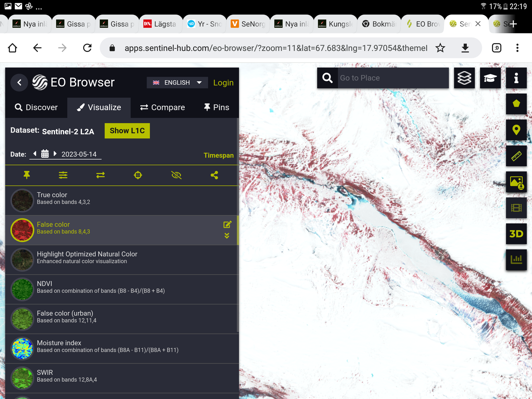The width and height of the screenshot is (532, 399).
Task: Select Highlight Optimized Natural Color layer
Action: click(x=122, y=260)
